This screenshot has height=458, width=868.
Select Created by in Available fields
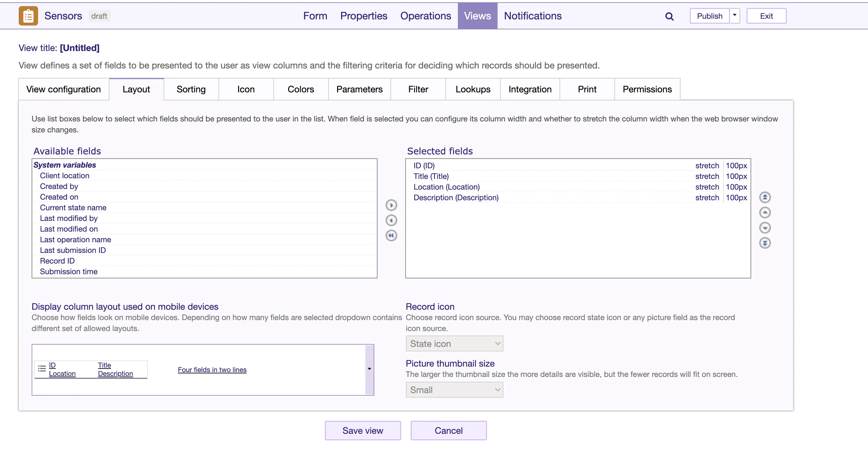click(x=59, y=186)
